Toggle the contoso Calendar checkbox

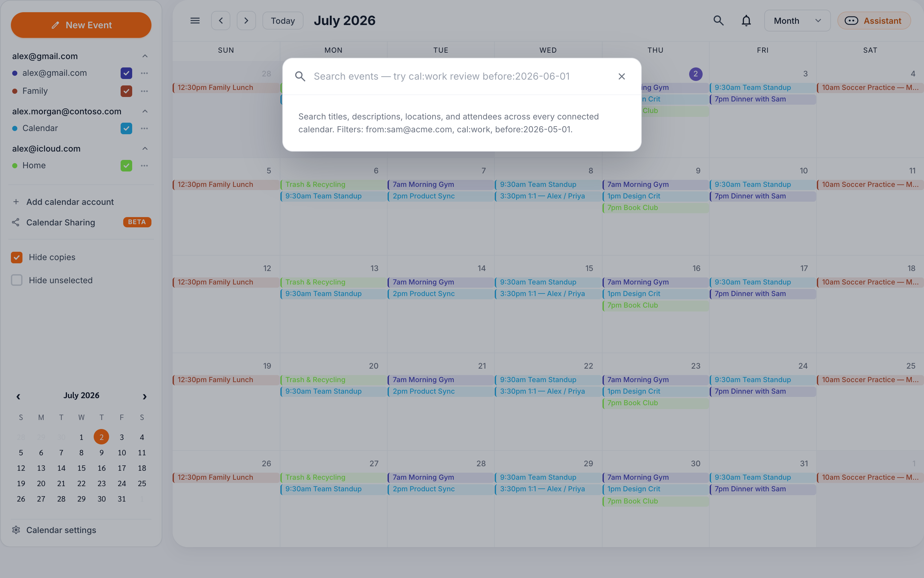(x=126, y=128)
